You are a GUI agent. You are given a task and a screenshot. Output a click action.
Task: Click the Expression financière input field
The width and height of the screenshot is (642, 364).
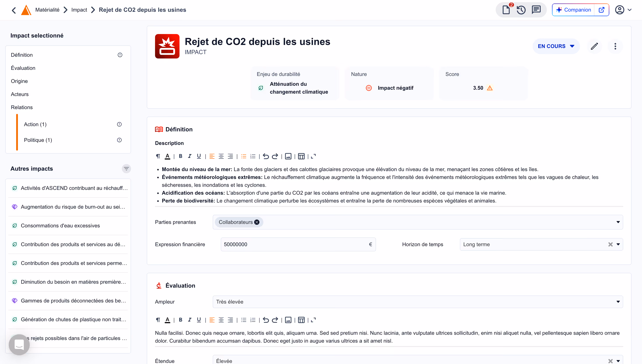295,244
